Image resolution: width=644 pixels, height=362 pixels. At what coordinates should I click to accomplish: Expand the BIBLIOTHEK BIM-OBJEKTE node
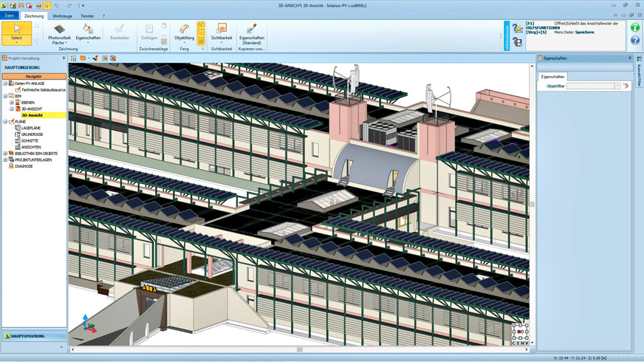coord(6,154)
